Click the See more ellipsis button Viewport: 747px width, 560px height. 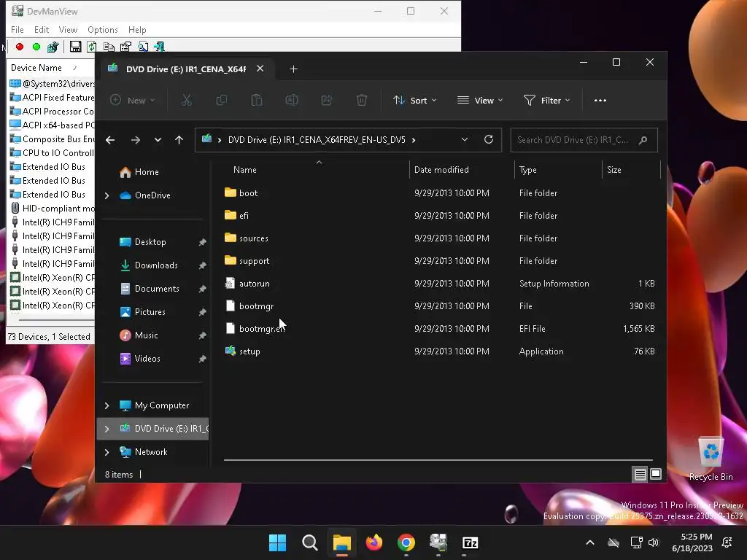(x=600, y=101)
